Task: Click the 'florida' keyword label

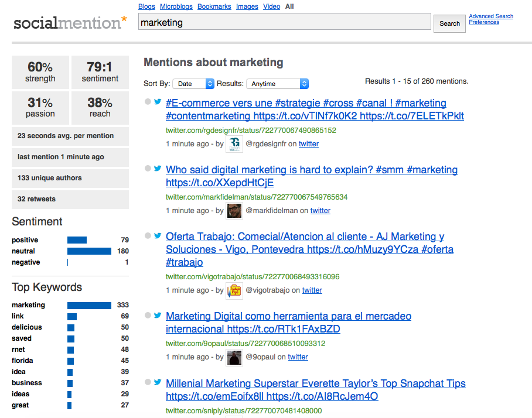Action: 22,361
